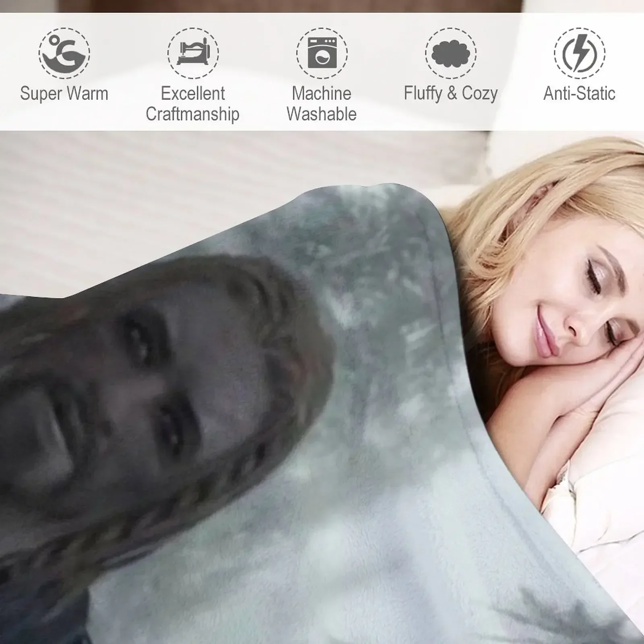Click the 'Machine Washable' caption
The image size is (644, 644).
coord(322,104)
